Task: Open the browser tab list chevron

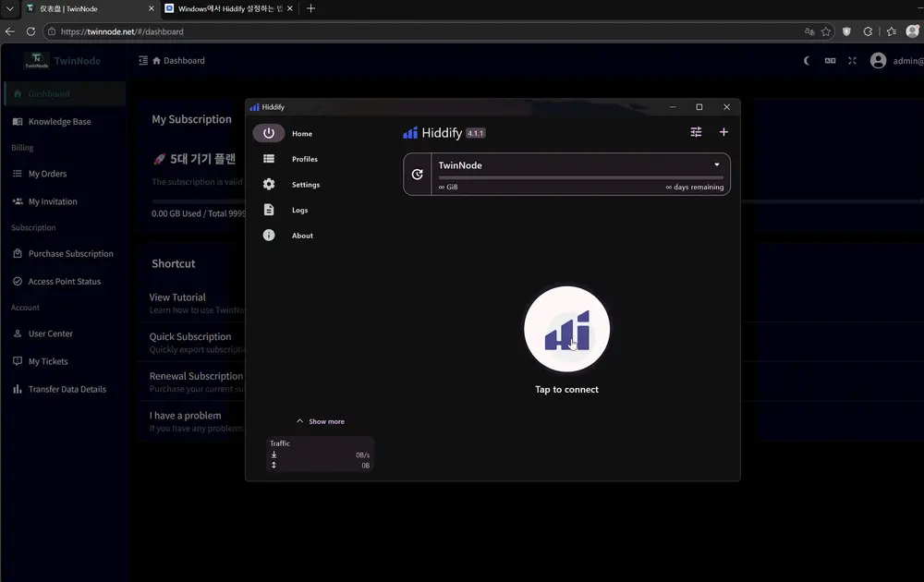Action: pos(9,8)
